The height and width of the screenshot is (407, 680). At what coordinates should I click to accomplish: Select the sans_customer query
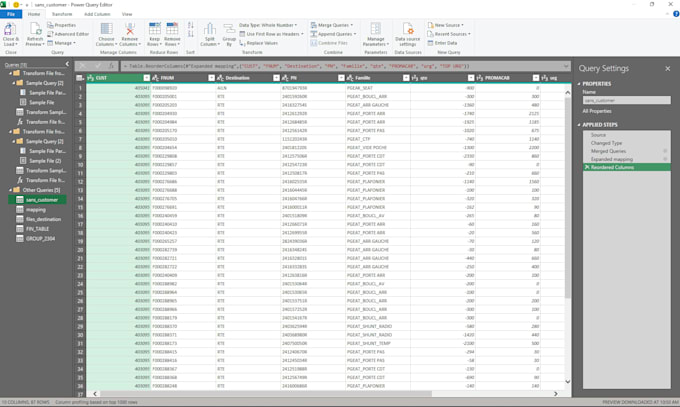(37, 200)
